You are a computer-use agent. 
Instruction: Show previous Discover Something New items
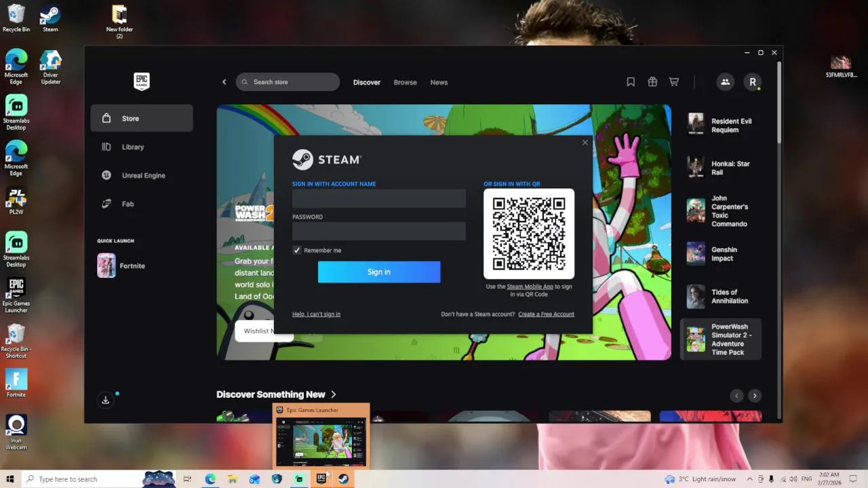736,396
